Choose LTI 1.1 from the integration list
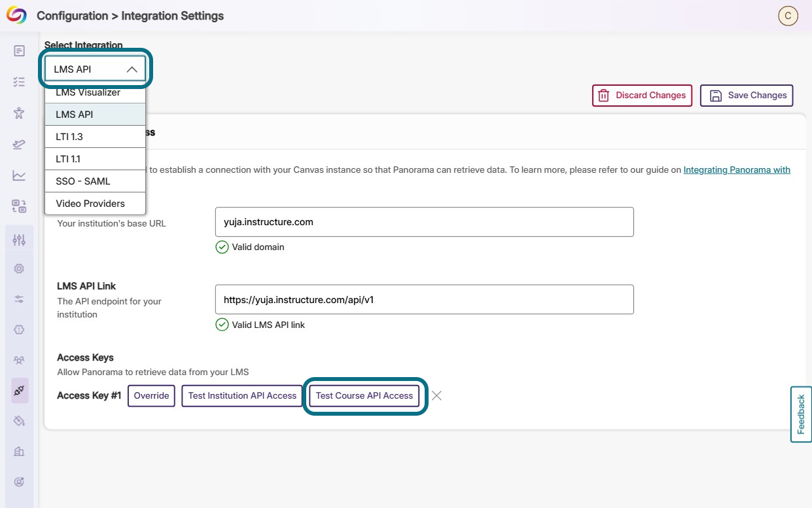This screenshot has width=812, height=508. click(x=95, y=159)
